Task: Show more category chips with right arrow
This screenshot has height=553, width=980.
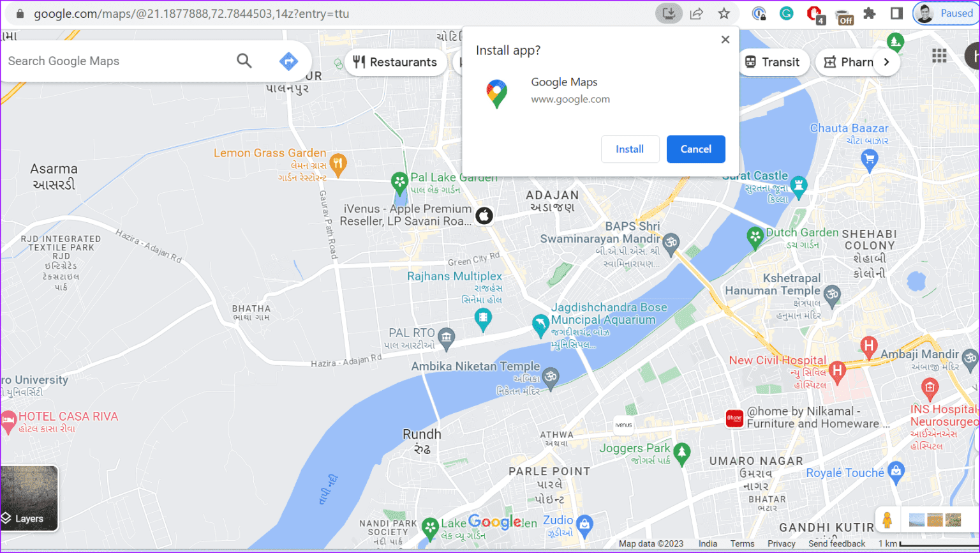Action: [x=886, y=62]
